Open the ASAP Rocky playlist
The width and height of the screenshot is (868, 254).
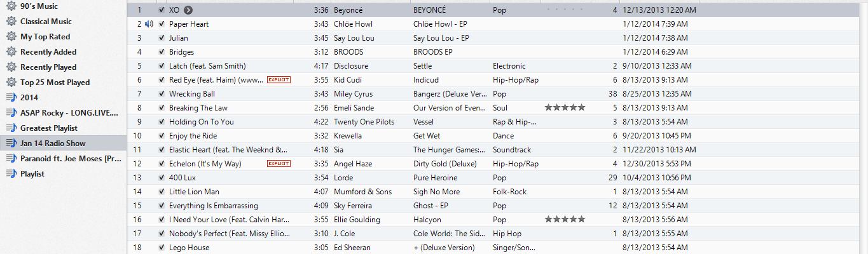point(69,113)
